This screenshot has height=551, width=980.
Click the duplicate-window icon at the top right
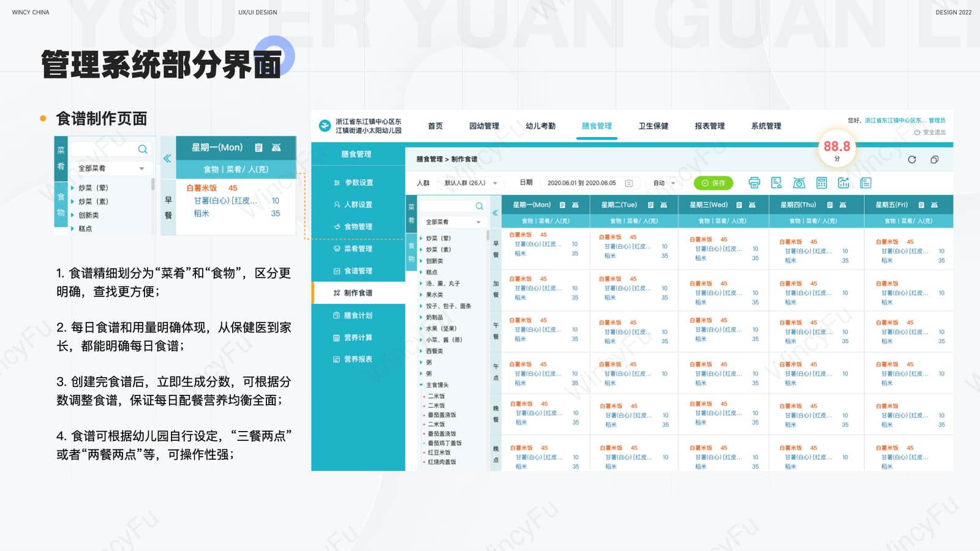[934, 159]
